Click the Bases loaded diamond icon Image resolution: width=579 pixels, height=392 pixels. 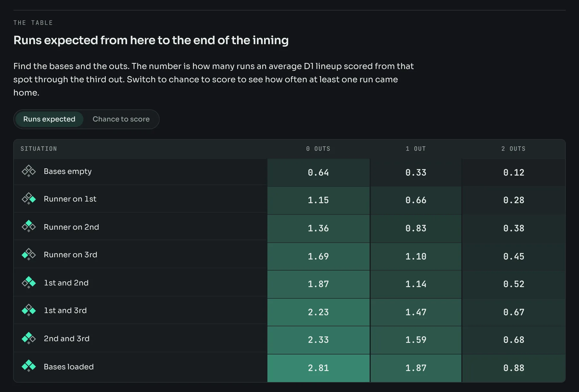[x=29, y=366]
